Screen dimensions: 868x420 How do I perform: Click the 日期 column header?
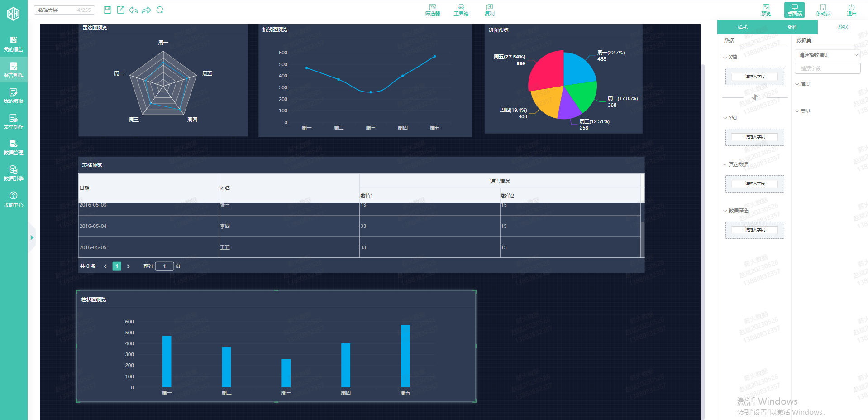click(148, 188)
